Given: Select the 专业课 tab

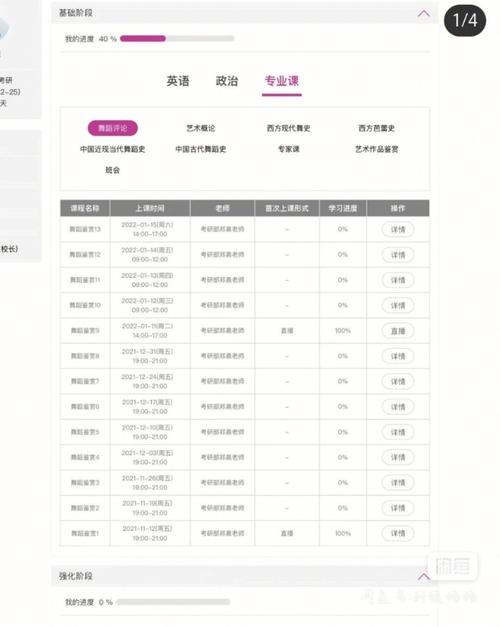Looking at the screenshot, I should point(282,81).
